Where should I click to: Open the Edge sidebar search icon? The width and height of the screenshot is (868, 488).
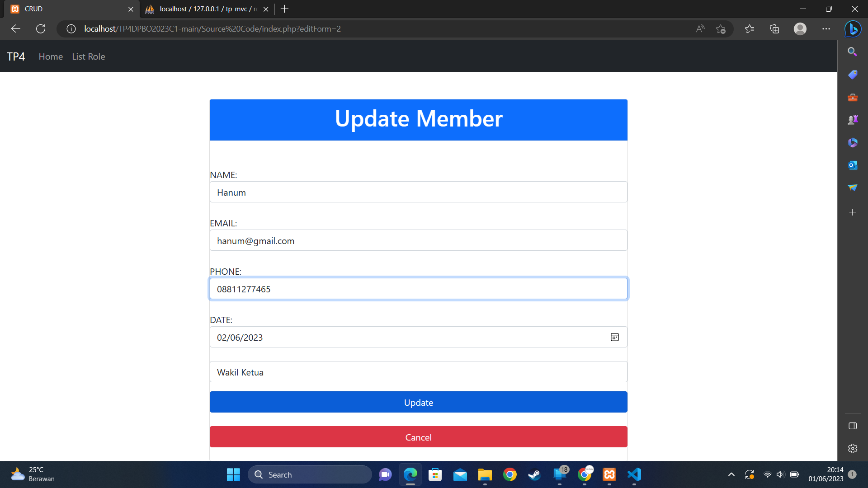(x=852, y=52)
